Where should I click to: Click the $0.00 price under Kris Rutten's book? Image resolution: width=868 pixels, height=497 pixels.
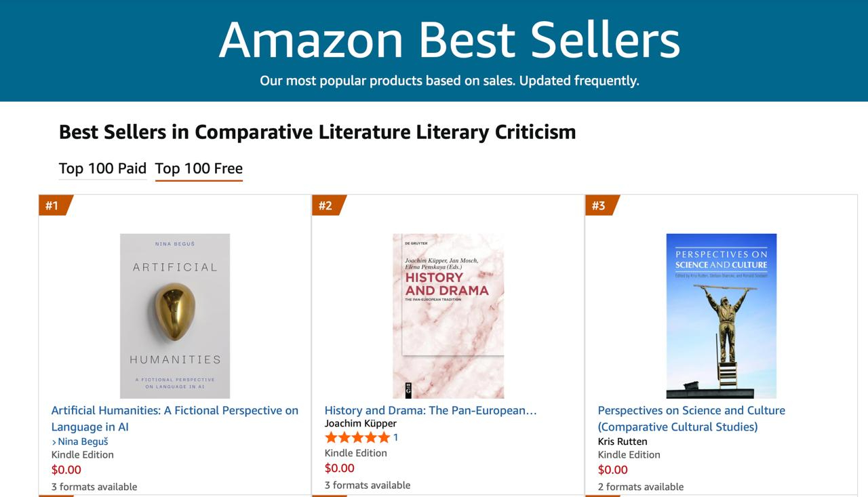(613, 470)
